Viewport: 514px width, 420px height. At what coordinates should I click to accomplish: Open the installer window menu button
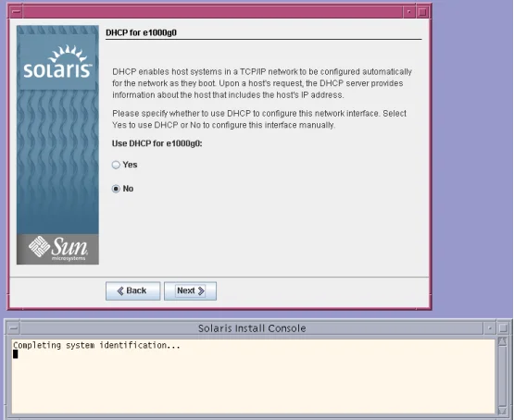[17, 12]
